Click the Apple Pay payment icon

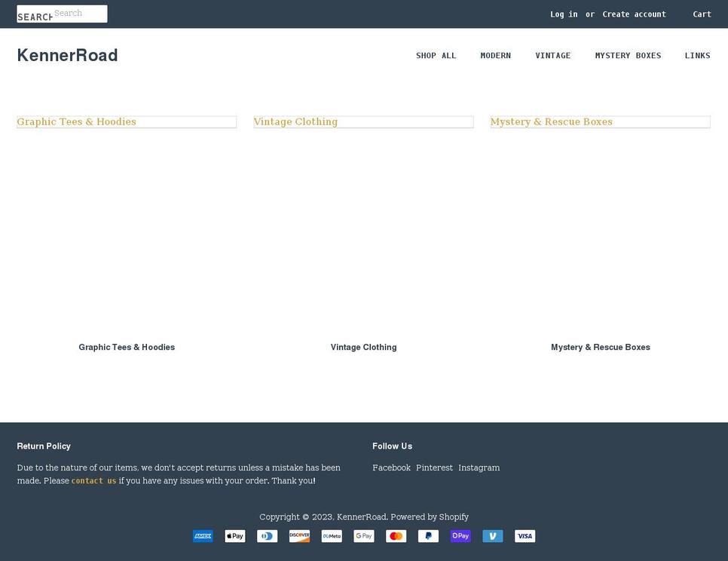(x=235, y=536)
